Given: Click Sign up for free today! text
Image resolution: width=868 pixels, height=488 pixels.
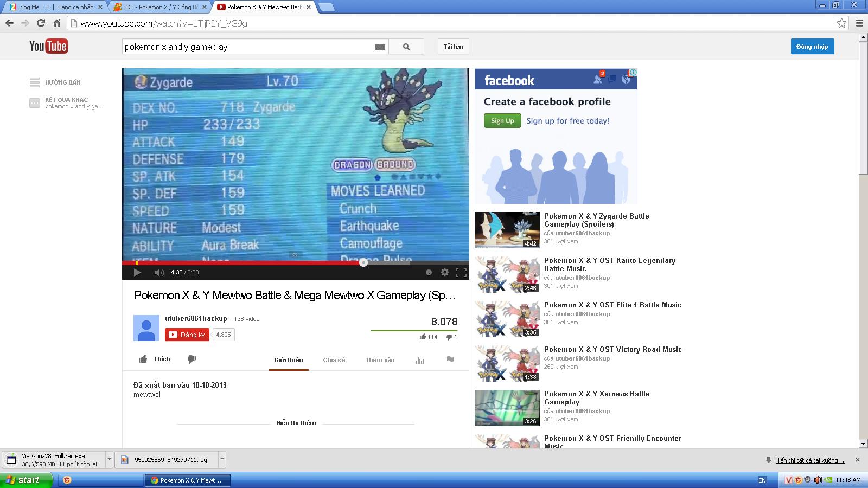Looking at the screenshot, I should point(567,121).
